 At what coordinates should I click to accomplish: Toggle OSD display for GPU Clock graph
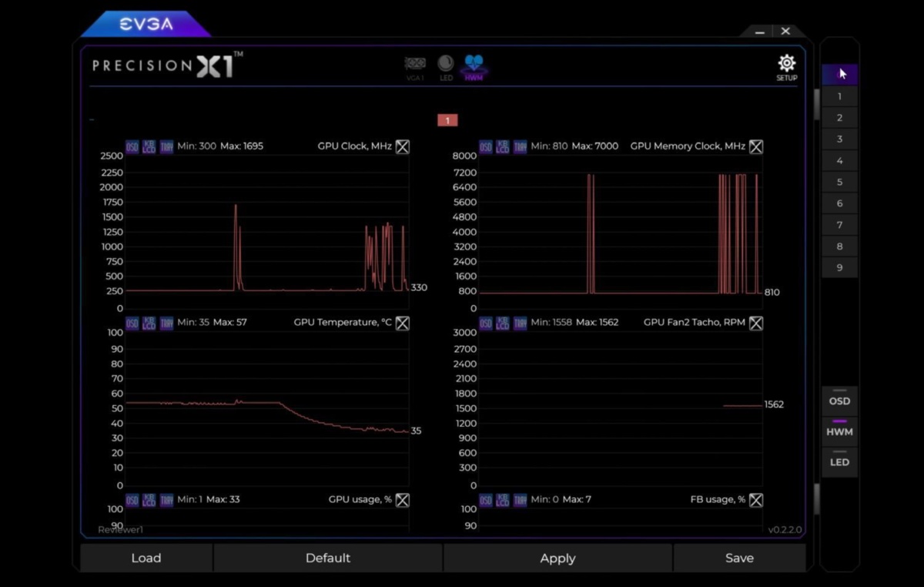click(132, 146)
